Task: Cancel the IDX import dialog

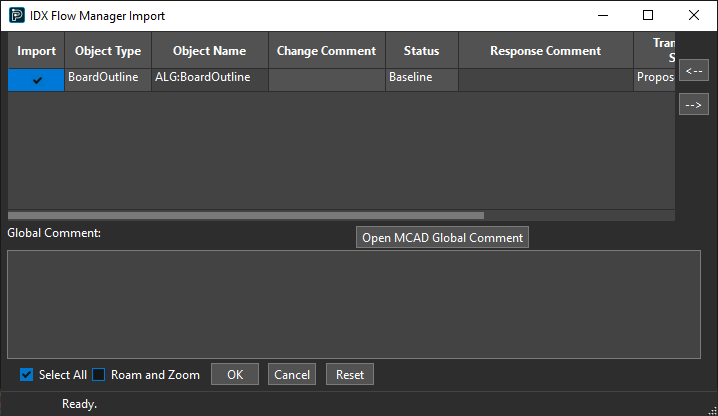Action: point(292,374)
